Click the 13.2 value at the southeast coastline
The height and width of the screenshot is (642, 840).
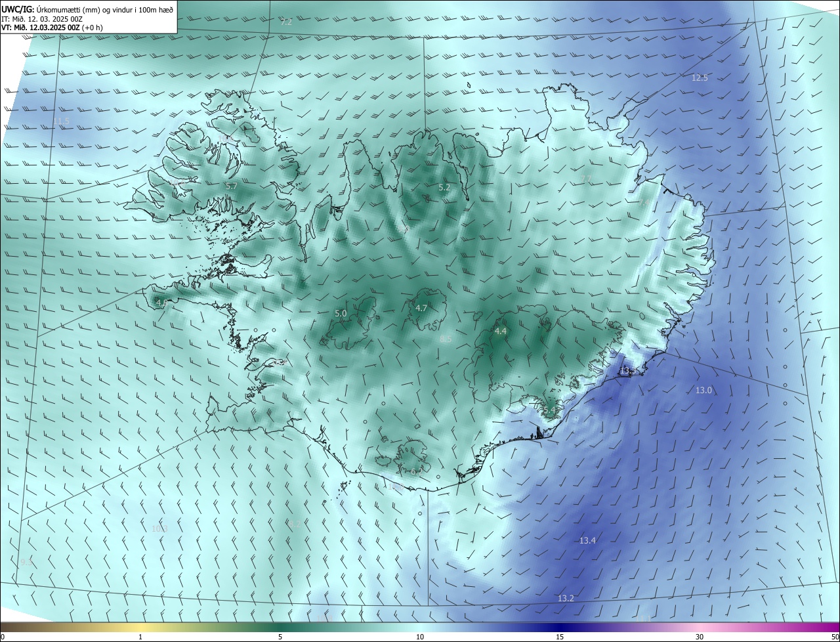pos(627,371)
